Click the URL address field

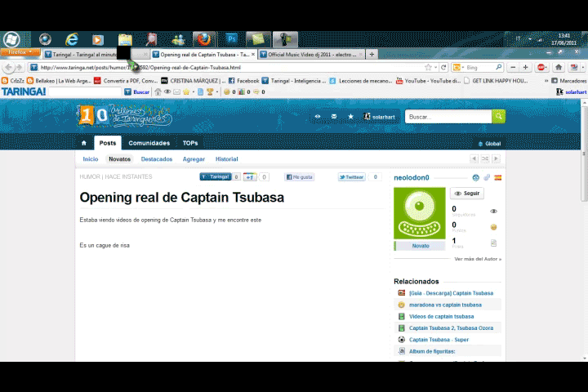point(229,68)
